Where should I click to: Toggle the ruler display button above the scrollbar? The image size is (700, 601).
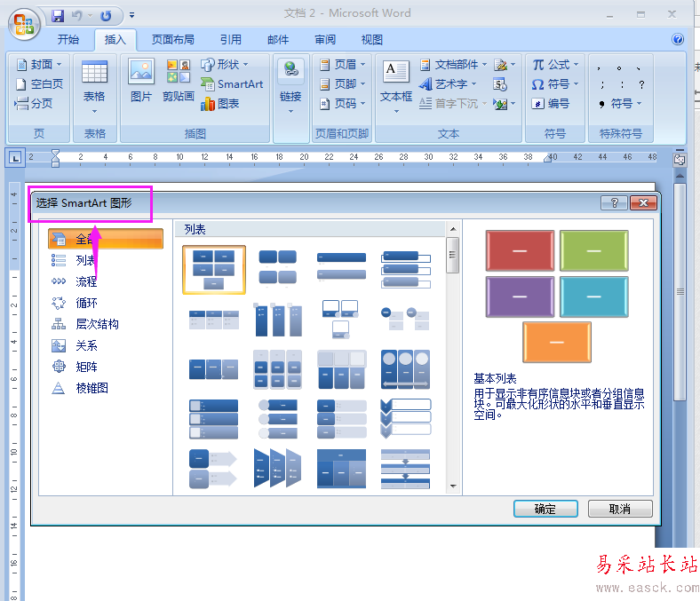click(x=680, y=160)
